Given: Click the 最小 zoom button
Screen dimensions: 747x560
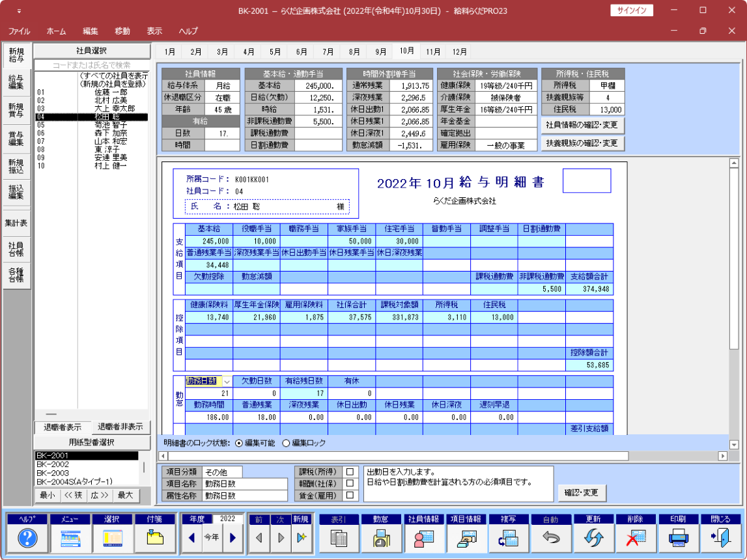Looking at the screenshot, I should 47,496.
